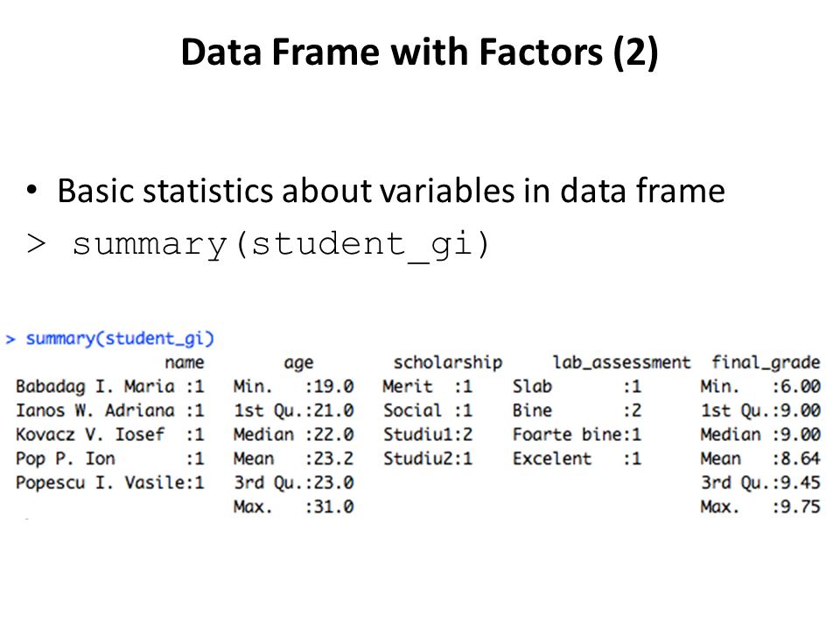
Task: Click the Babadag I. Maria row
Action: [x=110, y=386]
